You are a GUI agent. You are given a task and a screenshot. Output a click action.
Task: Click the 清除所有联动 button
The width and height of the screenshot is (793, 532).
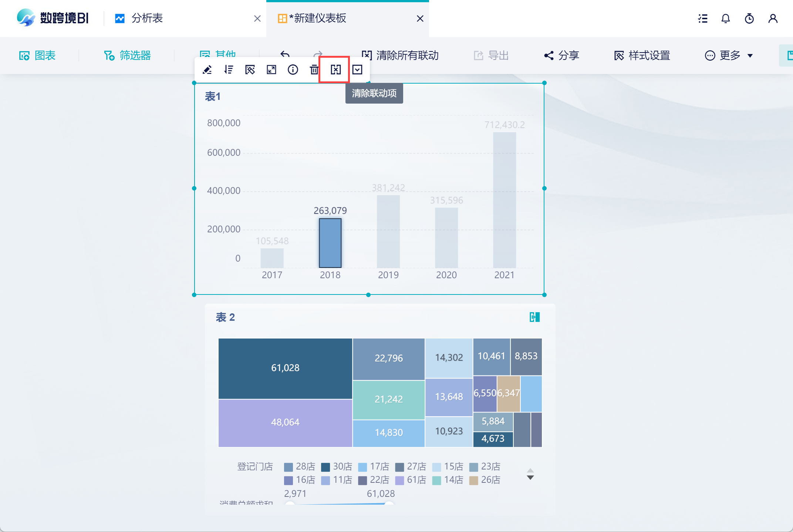coord(400,55)
